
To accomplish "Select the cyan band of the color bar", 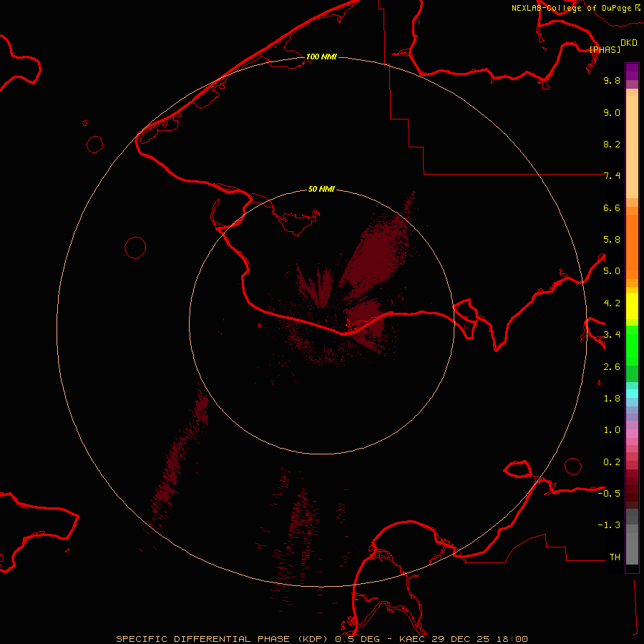I will pos(632,394).
